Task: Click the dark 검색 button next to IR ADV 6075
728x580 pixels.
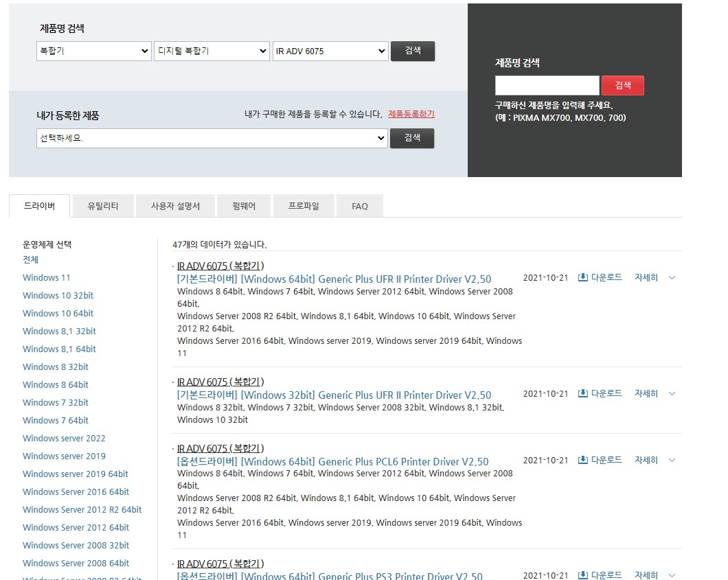Action: [413, 51]
